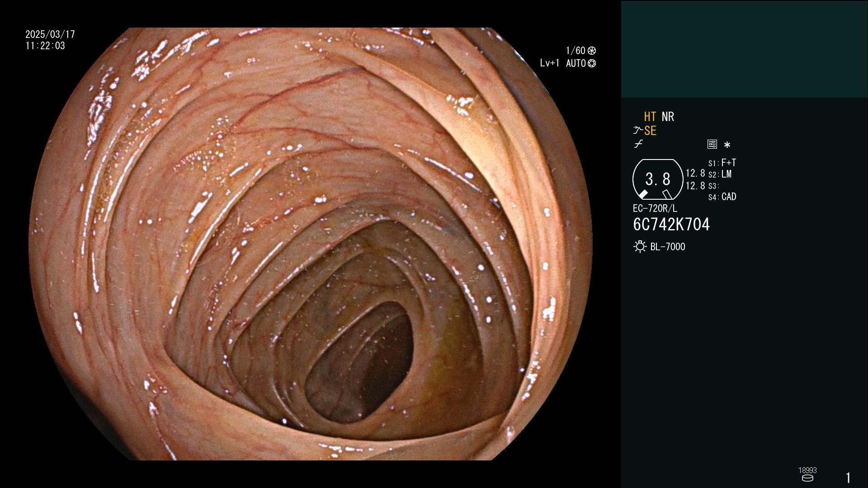Screen dimensions: 868x488
Task: Click the BL-7000 light source label
Action: [668, 247]
